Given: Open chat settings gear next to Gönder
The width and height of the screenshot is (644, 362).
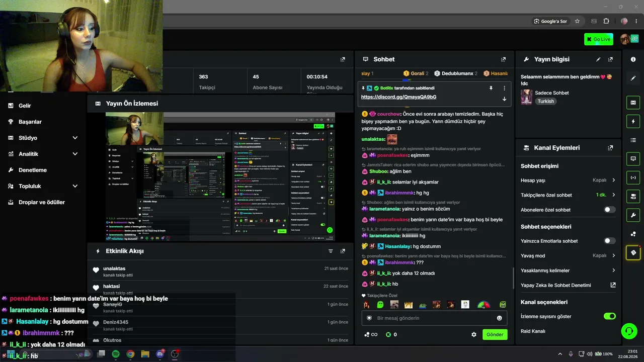Looking at the screenshot, I should (x=473, y=334).
